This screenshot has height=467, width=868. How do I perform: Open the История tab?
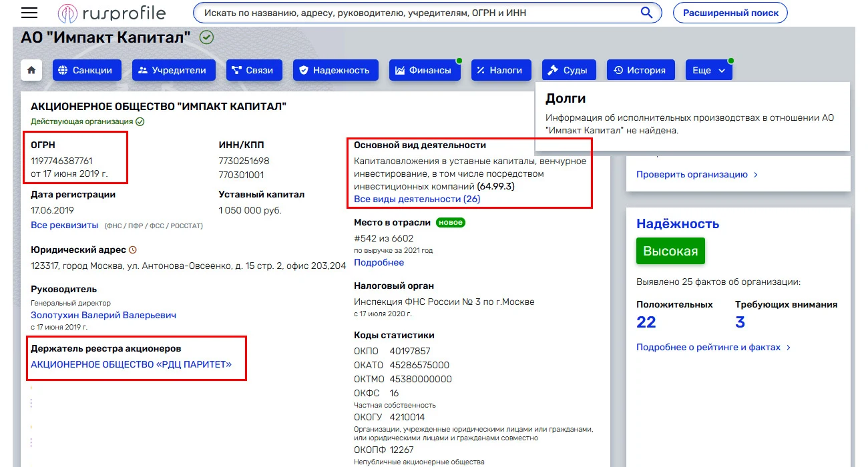pos(641,70)
